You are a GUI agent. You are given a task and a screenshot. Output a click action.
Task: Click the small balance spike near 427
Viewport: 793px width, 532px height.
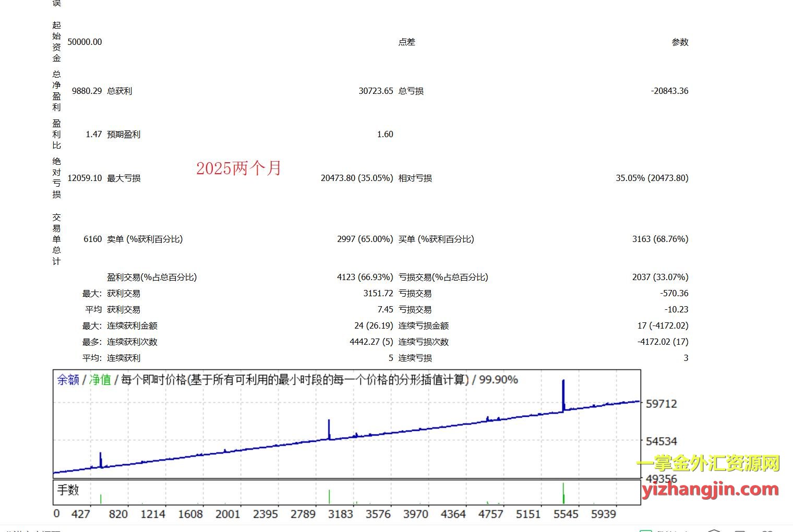100,459
